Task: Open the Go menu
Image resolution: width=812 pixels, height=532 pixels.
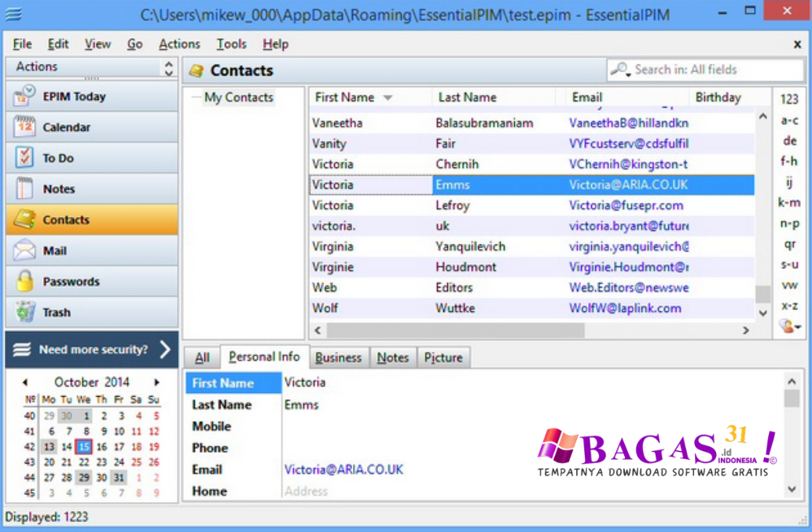Action: 134,45
